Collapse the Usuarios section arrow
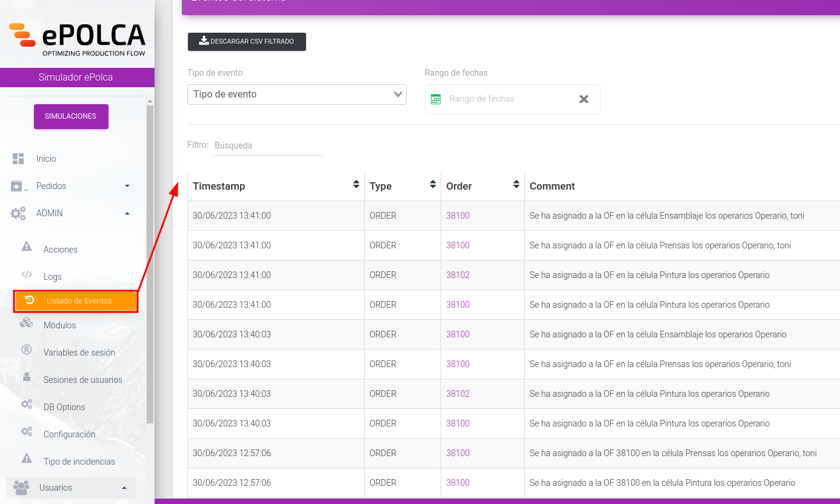840x504 pixels. pyautogui.click(x=124, y=488)
